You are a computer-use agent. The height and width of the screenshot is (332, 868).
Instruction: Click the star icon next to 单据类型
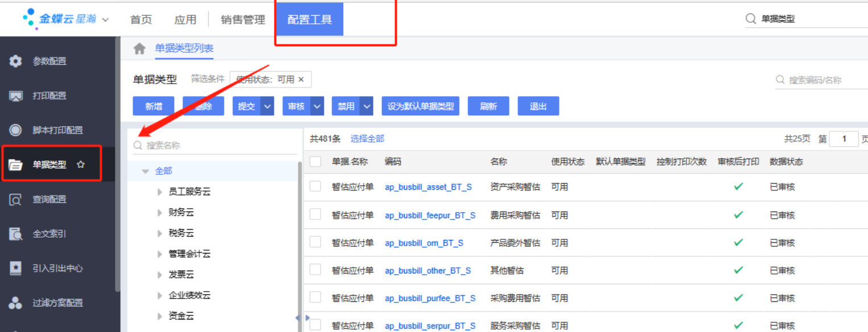[81, 165]
